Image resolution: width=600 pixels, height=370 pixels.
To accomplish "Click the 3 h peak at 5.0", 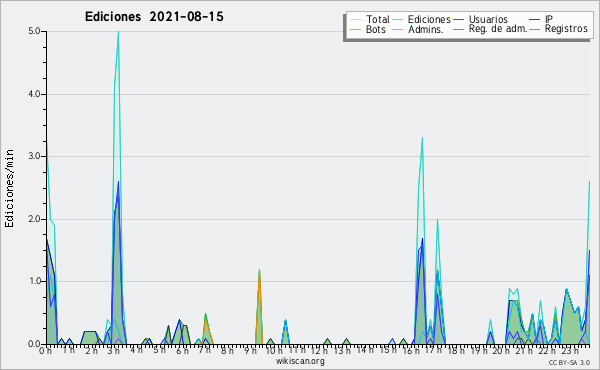I will click(x=118, y=32).
